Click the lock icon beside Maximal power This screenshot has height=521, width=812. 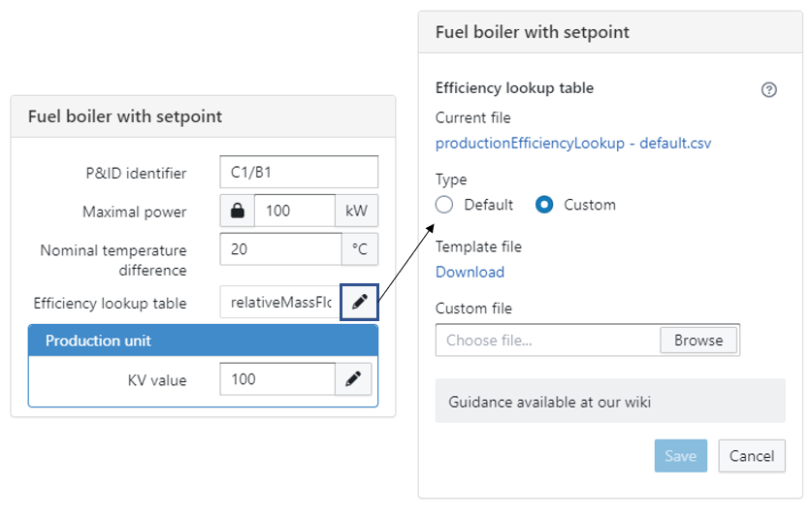click(x=237, y=211)
